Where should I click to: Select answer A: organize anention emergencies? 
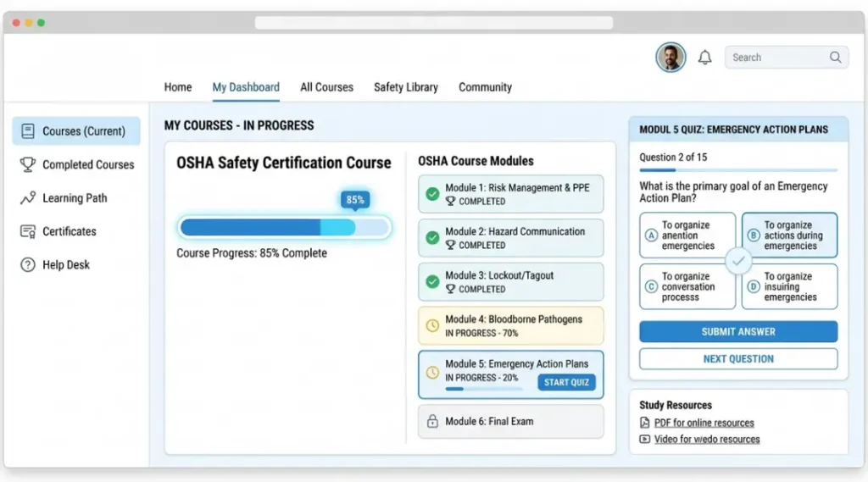pos(687,235)
